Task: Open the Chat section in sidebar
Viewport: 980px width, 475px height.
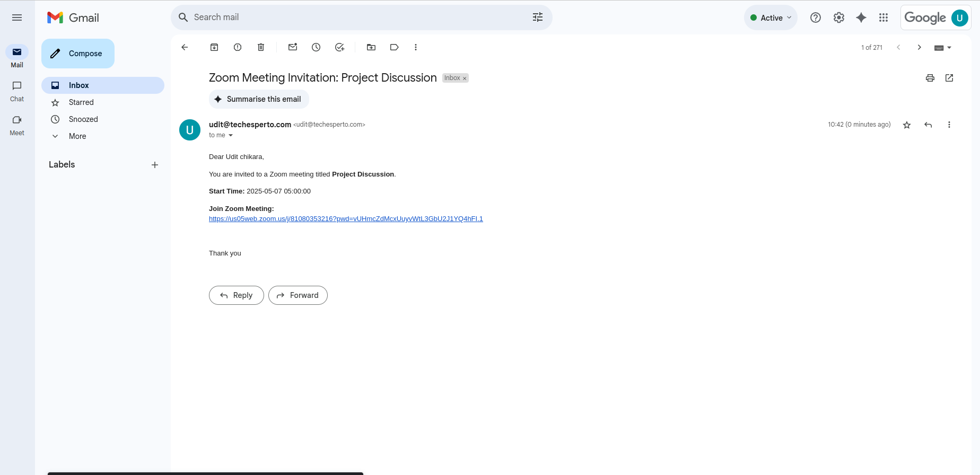Action: tap(17, 91)
